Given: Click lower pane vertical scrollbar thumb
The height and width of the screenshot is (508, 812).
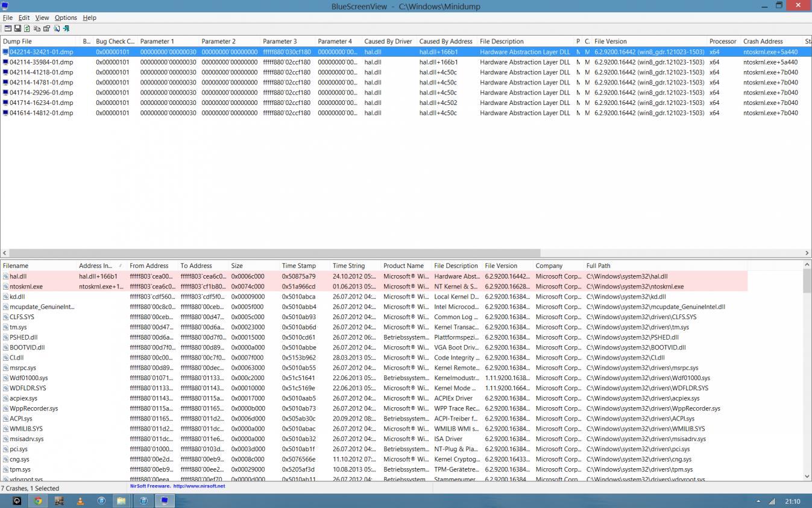Looking at the screenshot, I should click(x=807, y=281).
